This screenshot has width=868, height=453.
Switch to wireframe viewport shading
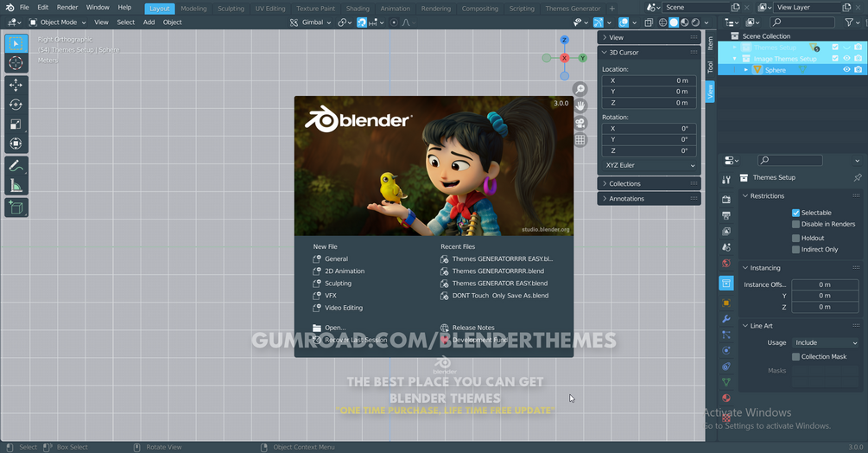pos(662,22)
